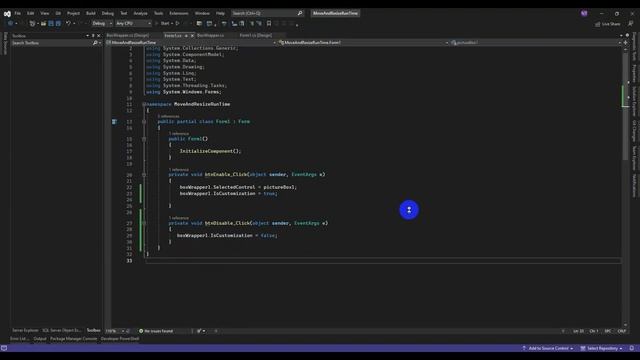
Task: Open the MoveAndResizeRunTime.Form1 type dropdown
Action: point(364,43)
